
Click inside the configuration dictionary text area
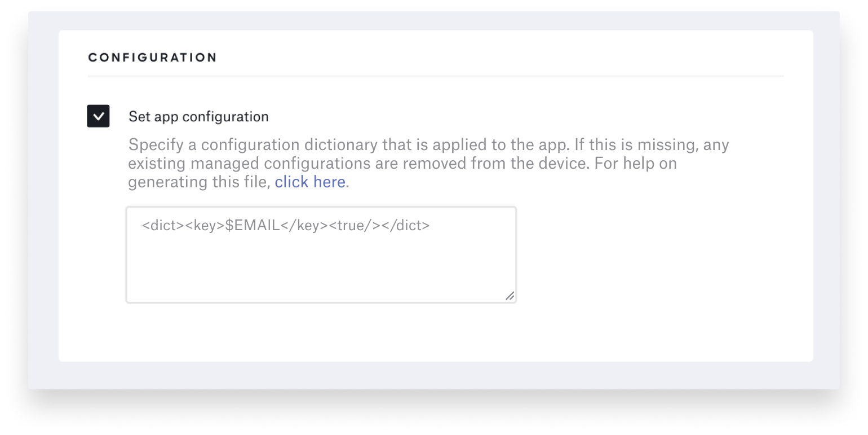tap(321, 254)
